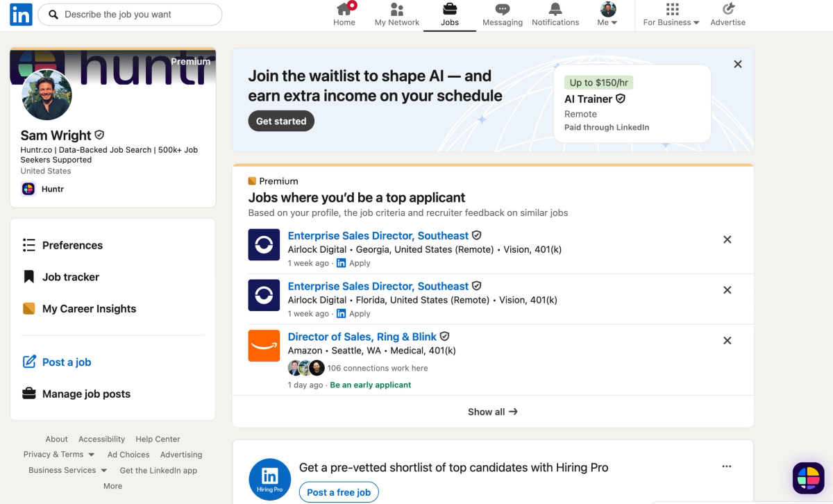Click the search magnifier icon
This screenshot has width=833, height=504.
53,15
